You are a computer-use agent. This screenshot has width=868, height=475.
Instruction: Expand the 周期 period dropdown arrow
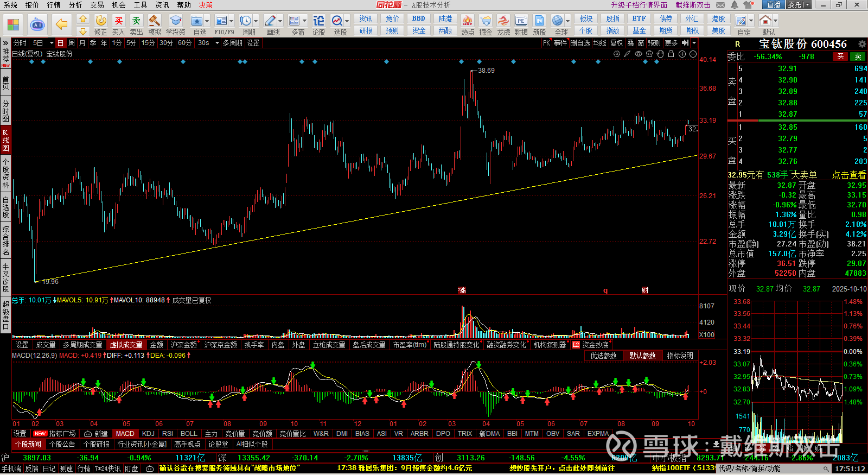[256, 21]
